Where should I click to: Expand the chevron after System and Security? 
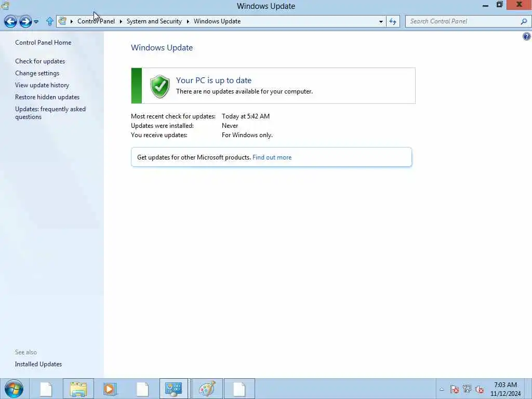(188, 21)
